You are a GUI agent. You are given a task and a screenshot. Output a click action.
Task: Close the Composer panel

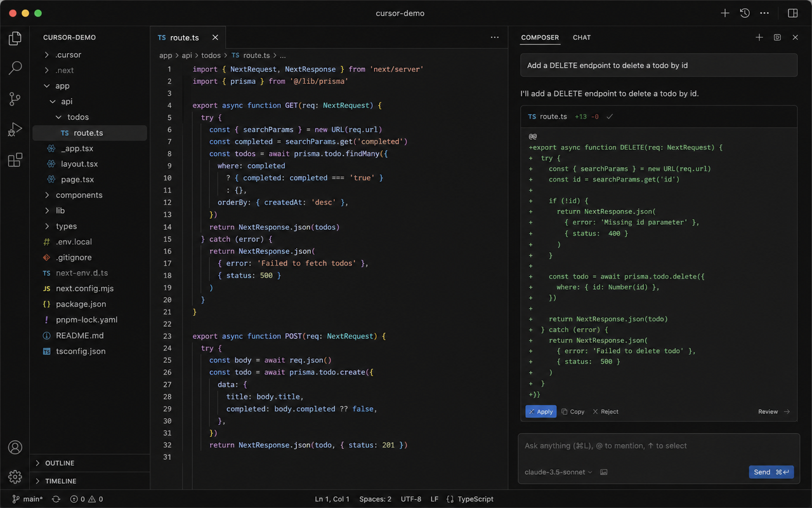pos(796,37)
